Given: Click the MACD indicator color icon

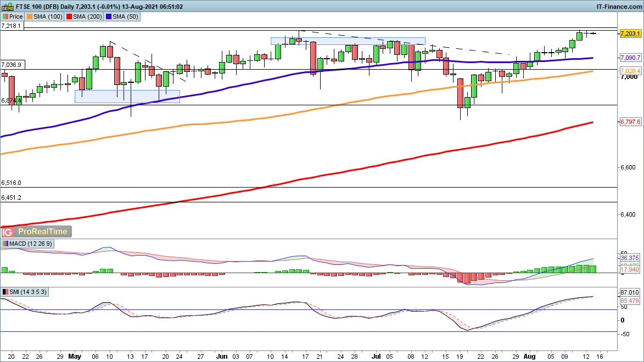Looking at the screenshot, I should (5, 244).
